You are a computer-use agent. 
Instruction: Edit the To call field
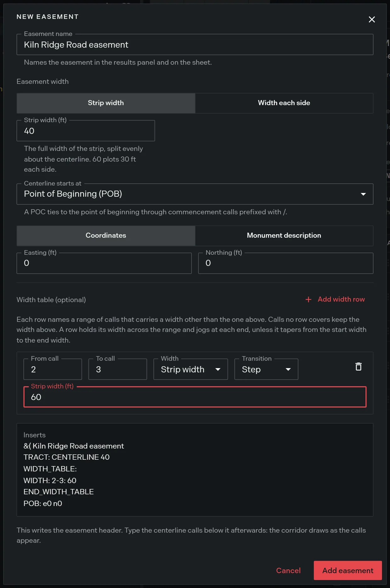point(118,369)
